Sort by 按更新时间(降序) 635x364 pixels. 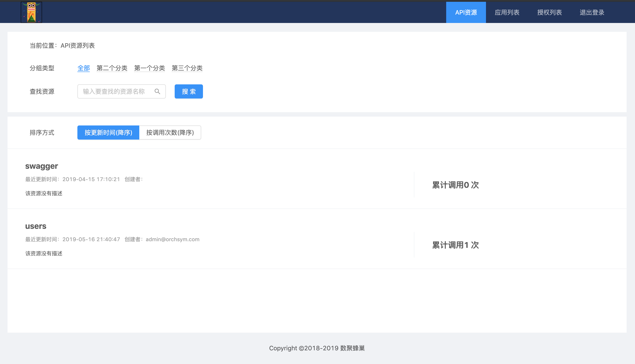pos(108,133)
